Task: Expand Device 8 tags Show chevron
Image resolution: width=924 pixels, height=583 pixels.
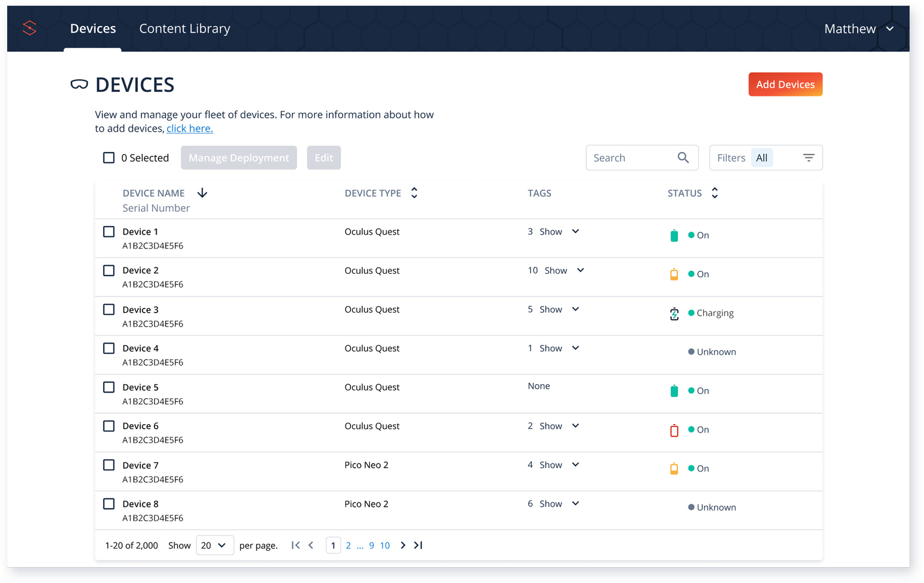Action: [575, 504]
